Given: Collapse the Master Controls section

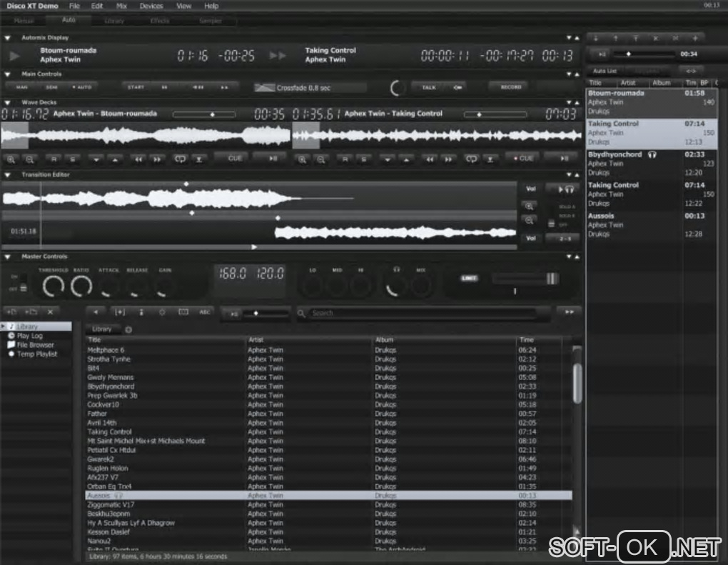Looking at the screenshot, I should [x=7, y=256].
